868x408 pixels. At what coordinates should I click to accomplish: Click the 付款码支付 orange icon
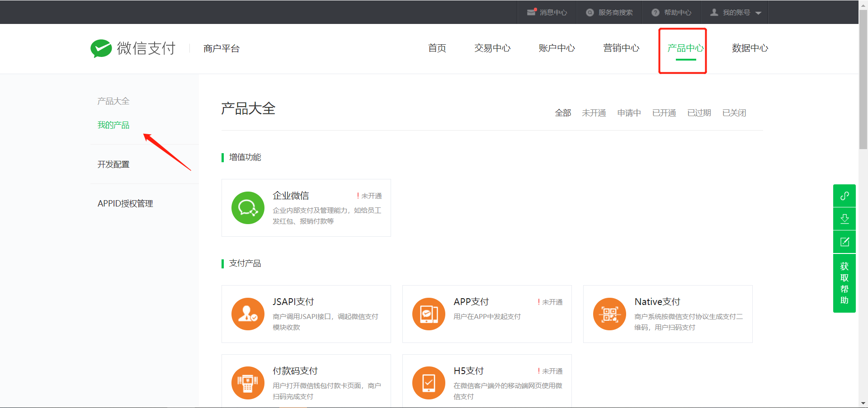coord(248,383)
